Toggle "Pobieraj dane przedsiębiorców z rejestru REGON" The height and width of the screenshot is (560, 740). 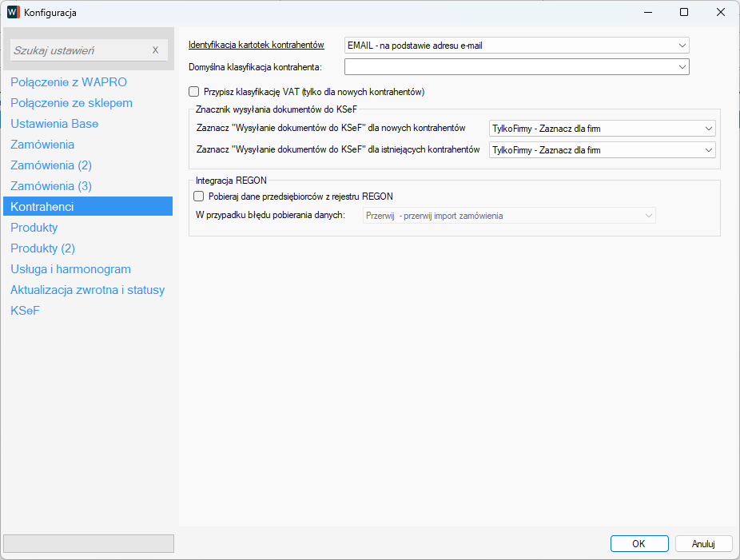(x=199, y=196)
